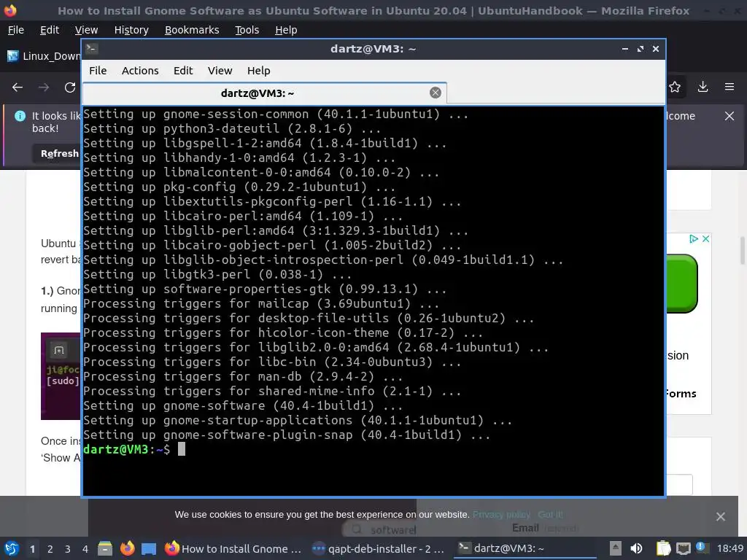Open Firefox Bookmarks menu
The height and width of the screenshot is (560, 747).
tap(192, 30)
